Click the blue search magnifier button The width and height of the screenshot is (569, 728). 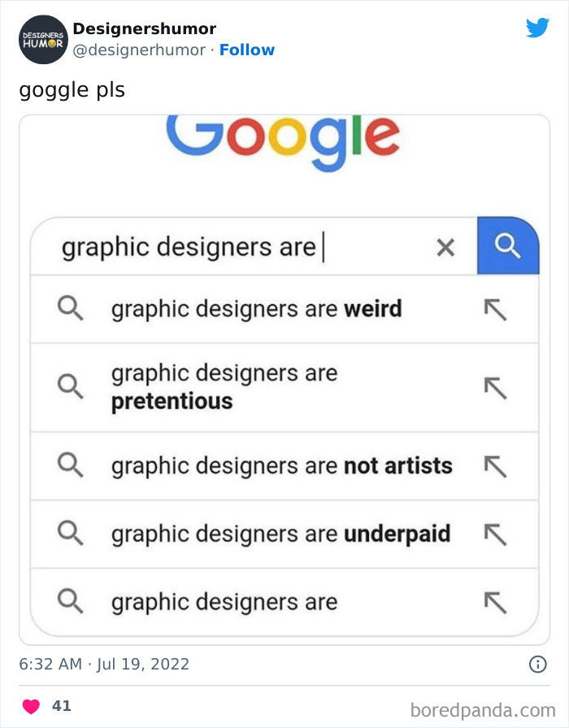pos(508,246)
